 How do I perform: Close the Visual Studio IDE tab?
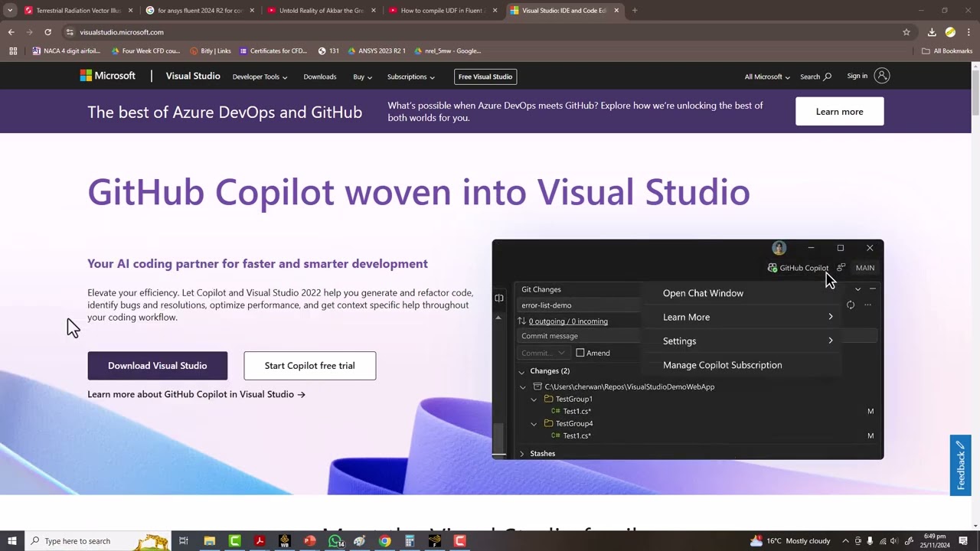(x=616, y=11)
